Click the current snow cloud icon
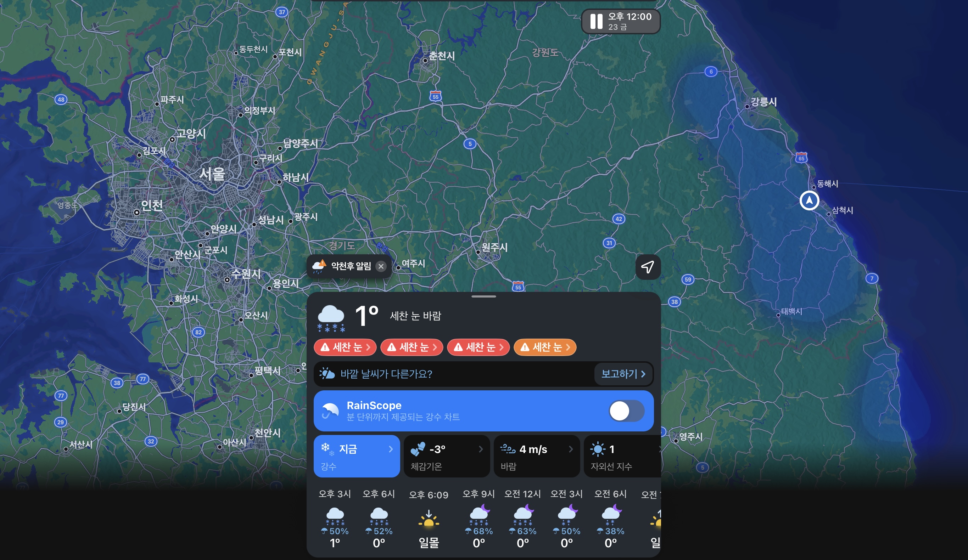Viewport: 968px width, 560px height. 331,318
